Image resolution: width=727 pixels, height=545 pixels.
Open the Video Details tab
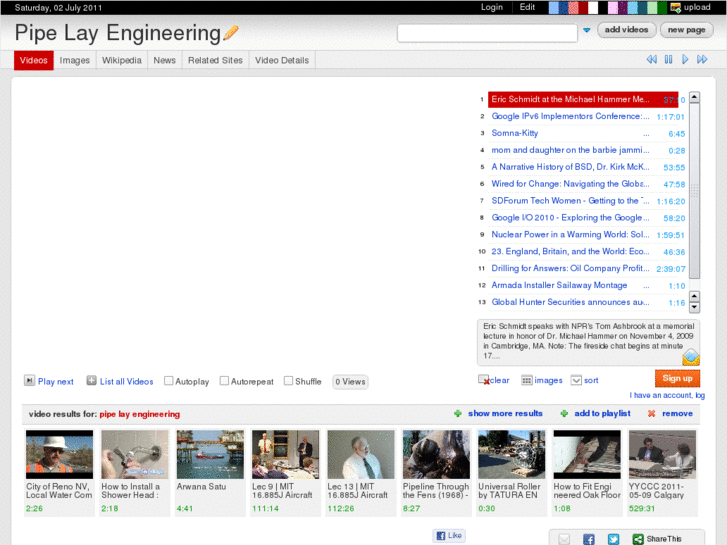(282, 60)
